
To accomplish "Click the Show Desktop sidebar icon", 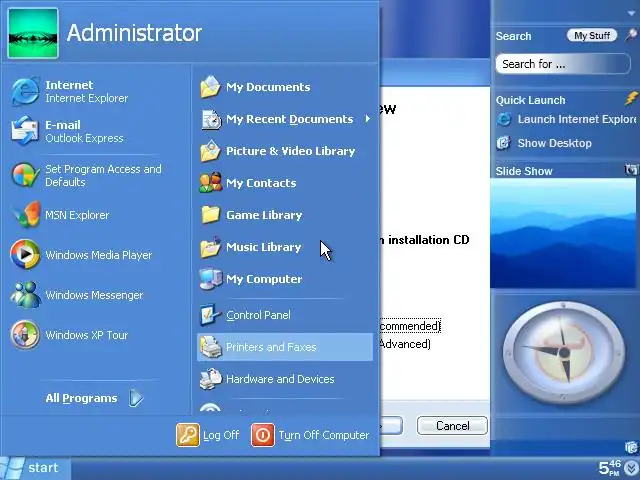I will point(504,143).
